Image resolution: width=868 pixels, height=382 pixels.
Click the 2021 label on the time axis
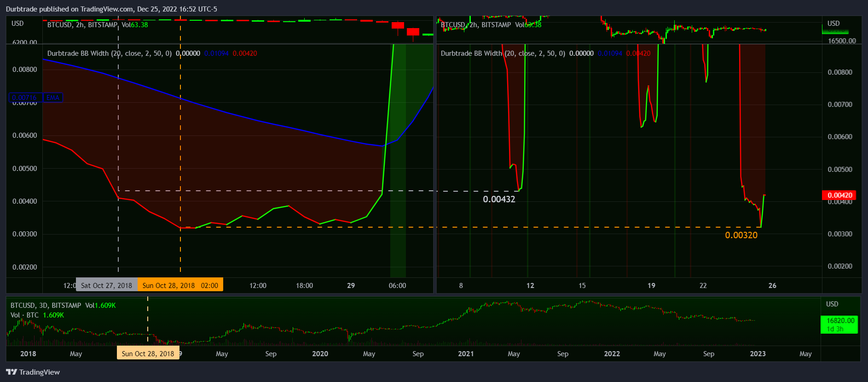coord(466,353)
